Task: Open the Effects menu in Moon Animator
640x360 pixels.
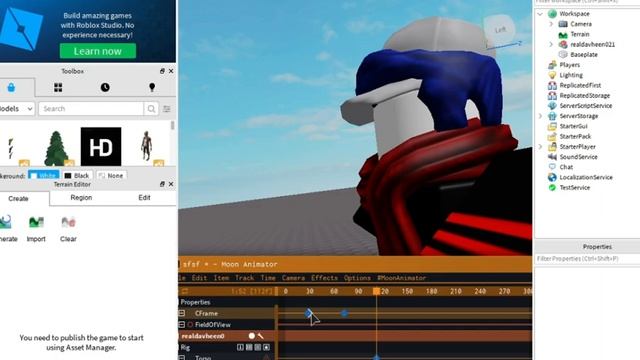Action: pyautogui.click(x=324, y=278)
